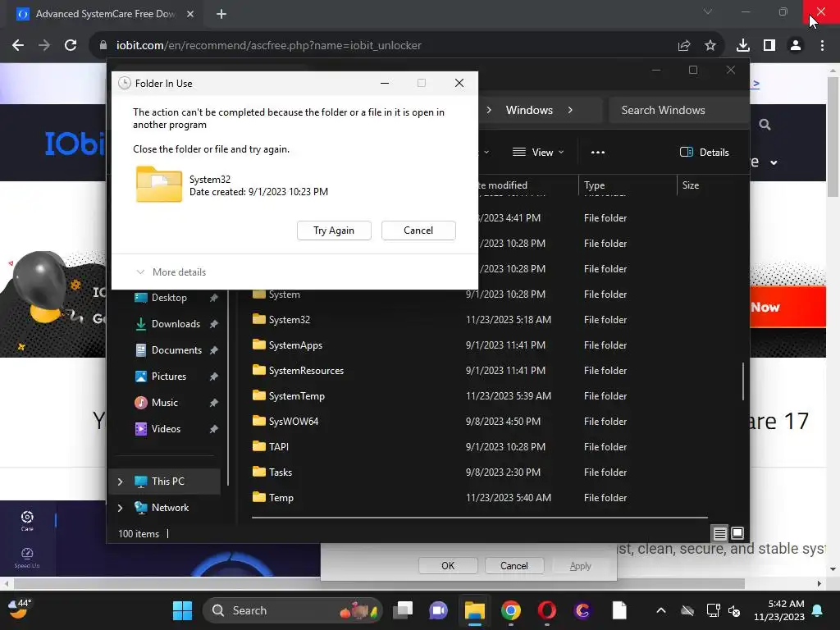840x630 pixels.
Task: Select the Temp folder
Action: (479, 498)
